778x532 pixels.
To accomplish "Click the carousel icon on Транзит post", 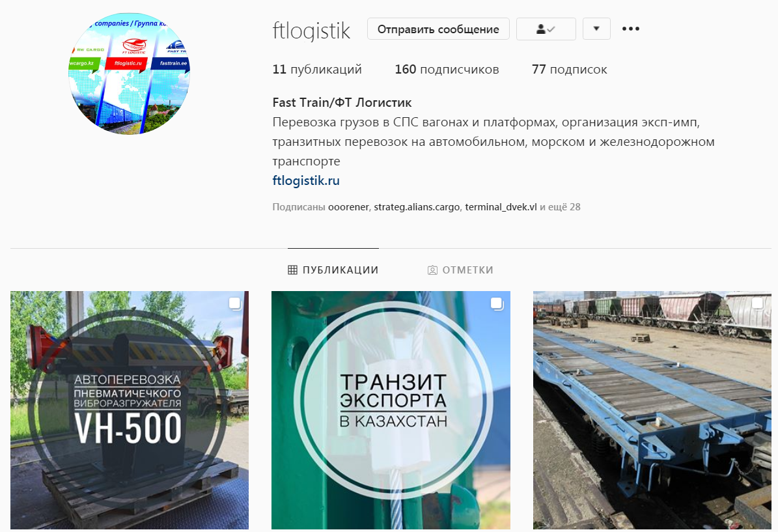I will pos(497,303).
